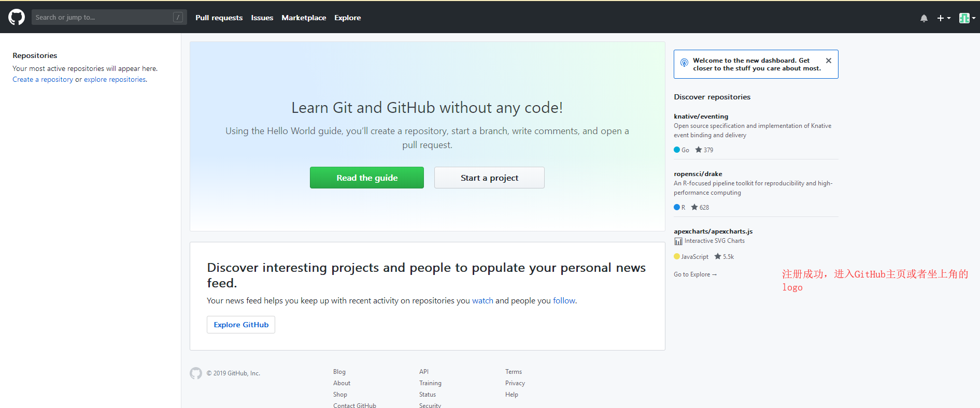Dismiss the Welcome to the new dashboard notice
The width and height of the screenshot is (980, 408).
(829, 61)
